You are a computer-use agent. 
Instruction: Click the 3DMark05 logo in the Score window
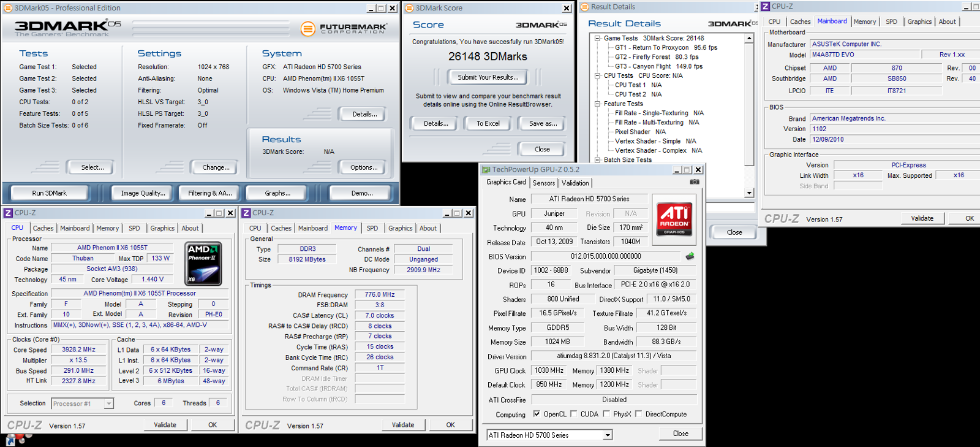tap(541, 25)
